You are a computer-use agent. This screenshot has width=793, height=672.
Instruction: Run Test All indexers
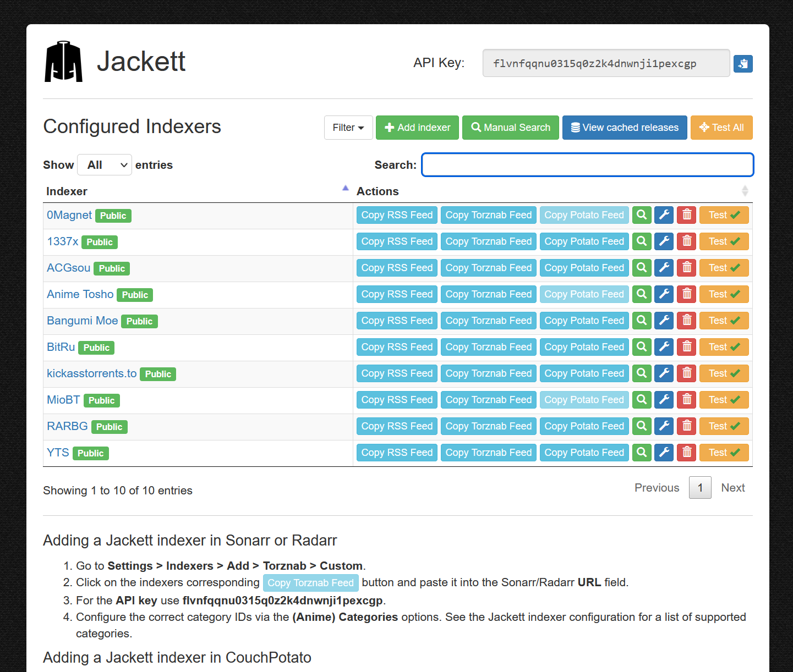pos(721,128)
